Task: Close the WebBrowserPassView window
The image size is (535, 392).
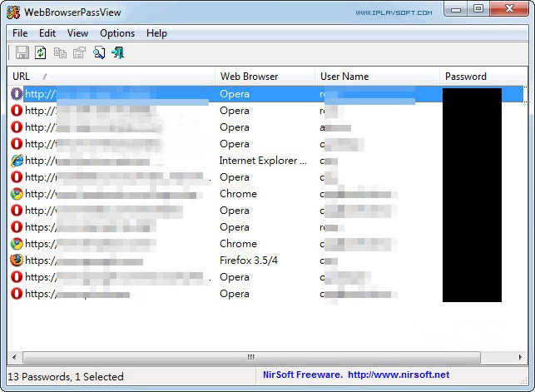Action: [509, 9]
